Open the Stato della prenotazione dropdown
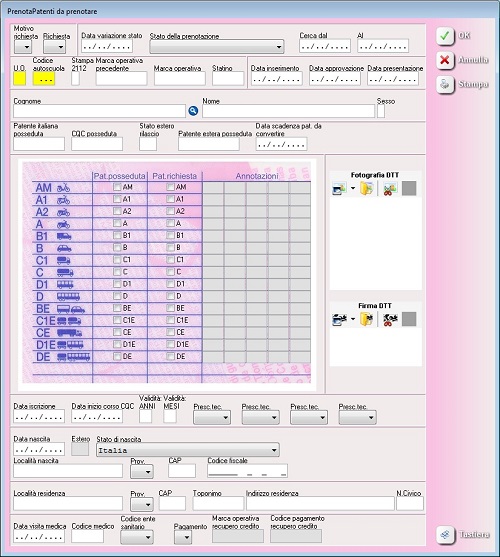500x557 pixels. pyautogui.click(x=217, y=47)
